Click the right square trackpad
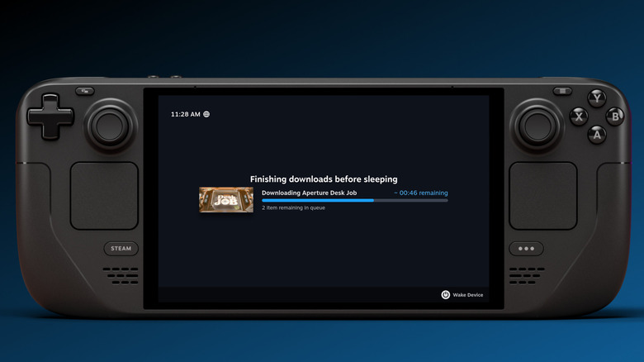Image resolution: width=644 pixels, height=362 pixels. (x=543, y=196)
